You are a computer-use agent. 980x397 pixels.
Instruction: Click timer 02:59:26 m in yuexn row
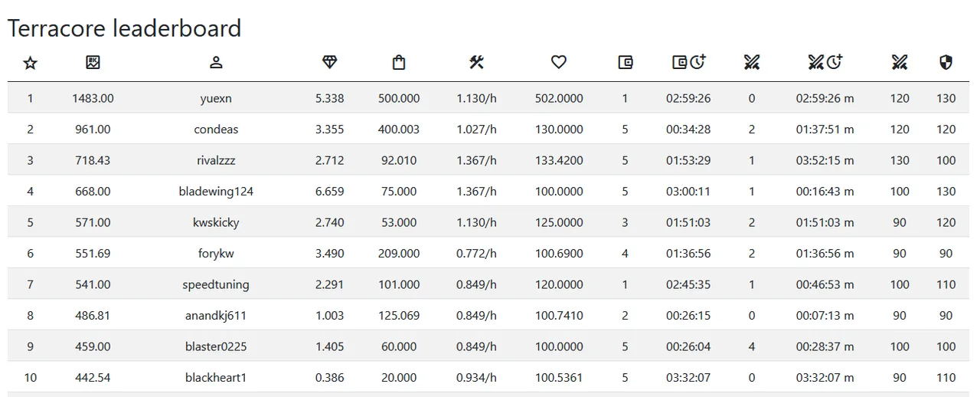(825, 98)
